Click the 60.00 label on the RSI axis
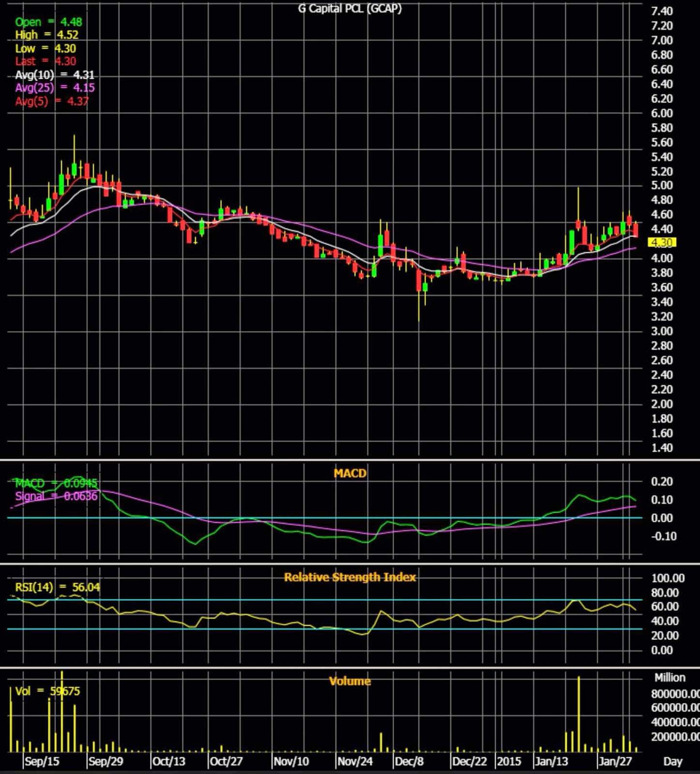700x774 pixels. click(665, 607)
